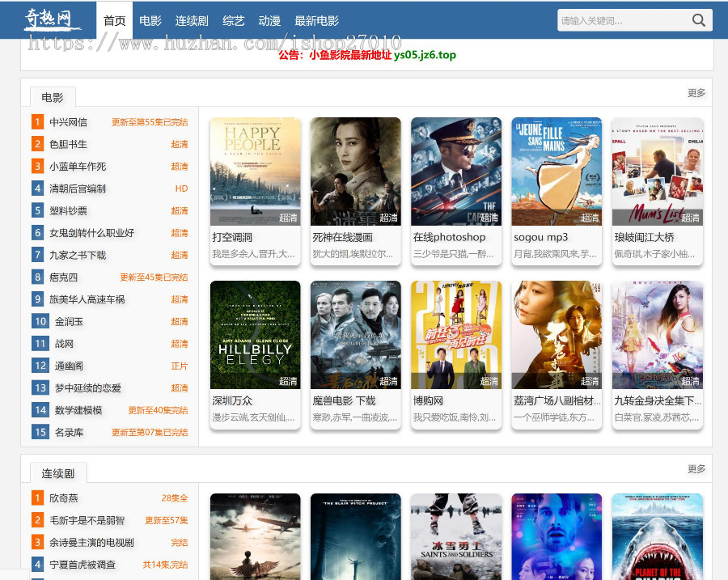The height and width of the screenshot is (580, 728).
Task: Open the Mum's List poster thumbnail
Action: (x=658, y=171)
